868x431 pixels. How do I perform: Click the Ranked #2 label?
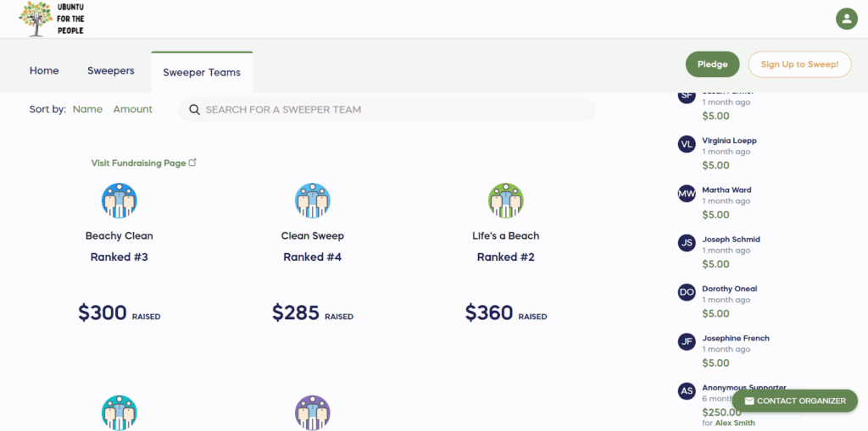505,257
